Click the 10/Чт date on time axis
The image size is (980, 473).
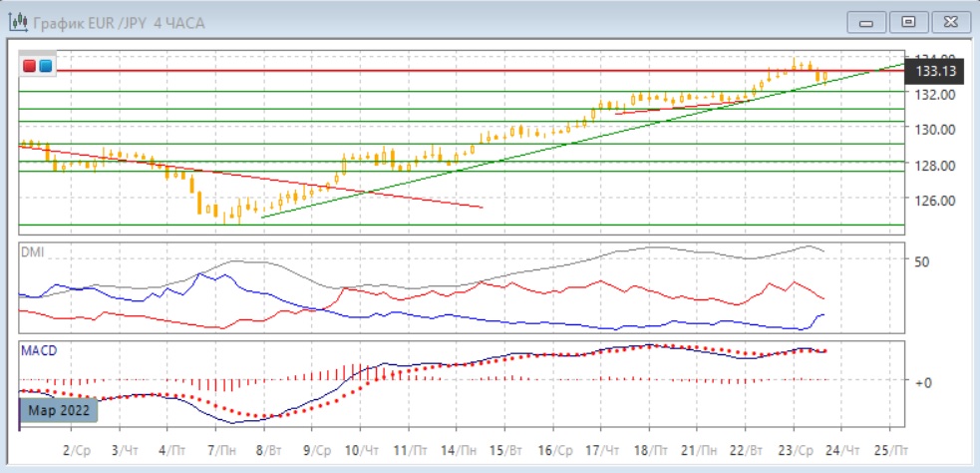[359, 451]
